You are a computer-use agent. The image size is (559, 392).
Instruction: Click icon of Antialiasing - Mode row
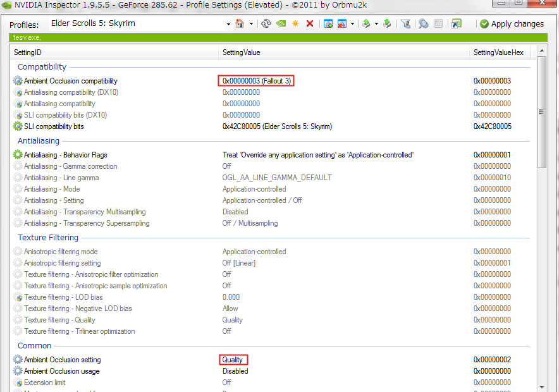click(18, 189)
